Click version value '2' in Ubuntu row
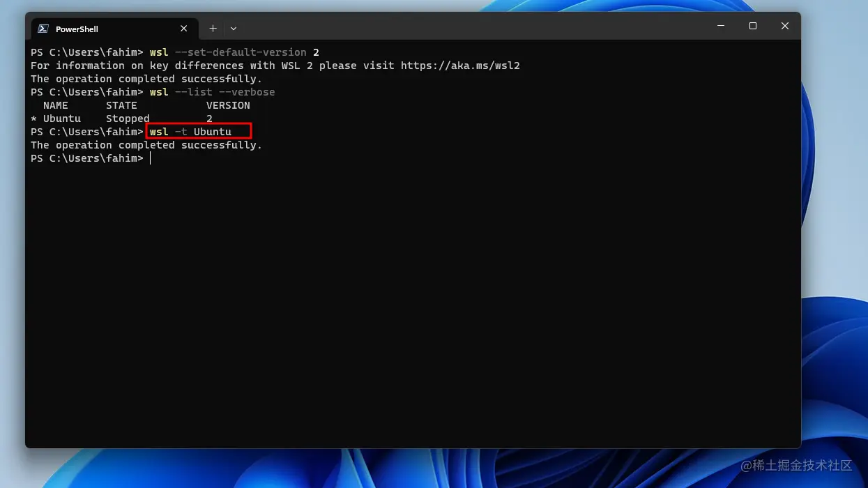Screen dimensions: 868x488 [x=209, y=119]
